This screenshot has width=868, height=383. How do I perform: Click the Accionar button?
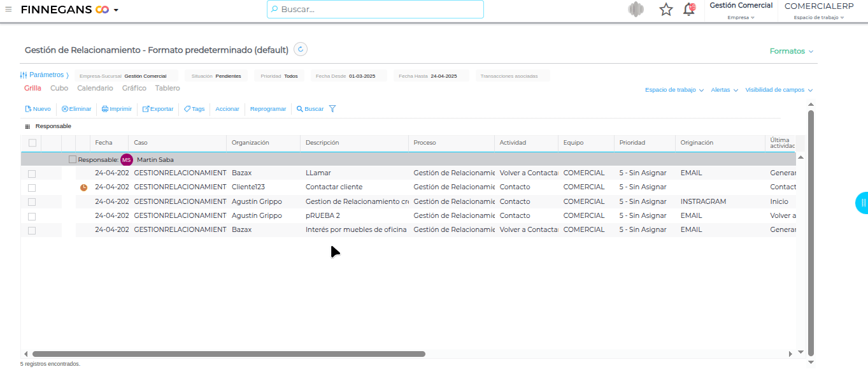coord(227,108)
